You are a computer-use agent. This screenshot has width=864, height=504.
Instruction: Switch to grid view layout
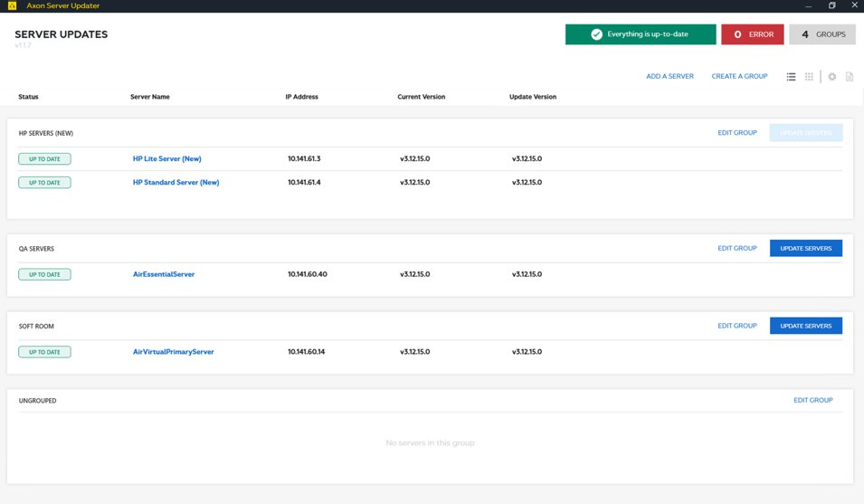(x=810, y=77)
